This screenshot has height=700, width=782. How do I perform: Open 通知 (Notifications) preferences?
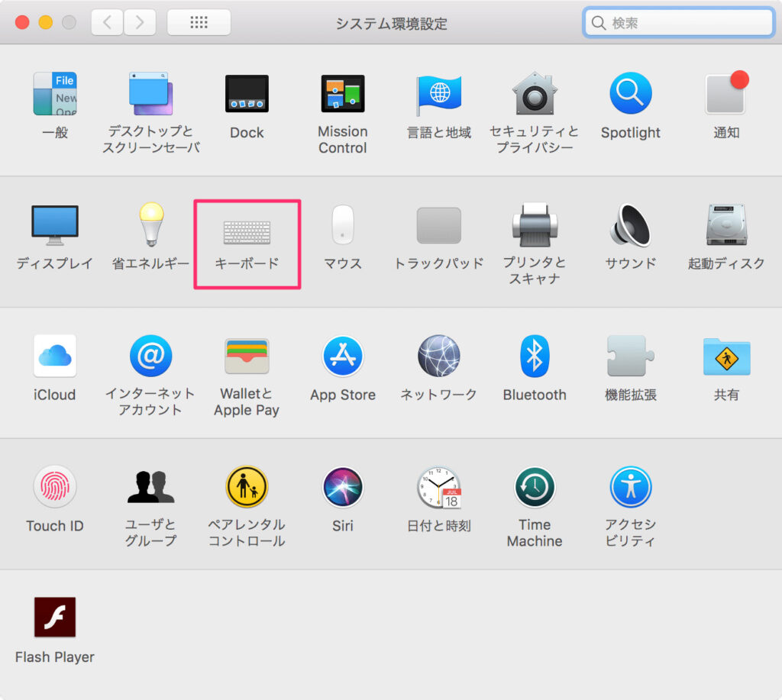point(726,92)
